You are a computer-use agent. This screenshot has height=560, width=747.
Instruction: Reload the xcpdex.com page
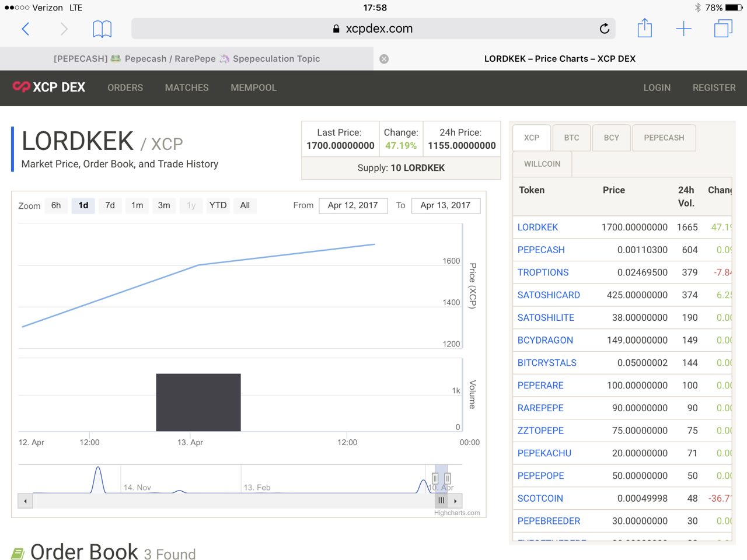pyautogui.click(x=605, y=28)
